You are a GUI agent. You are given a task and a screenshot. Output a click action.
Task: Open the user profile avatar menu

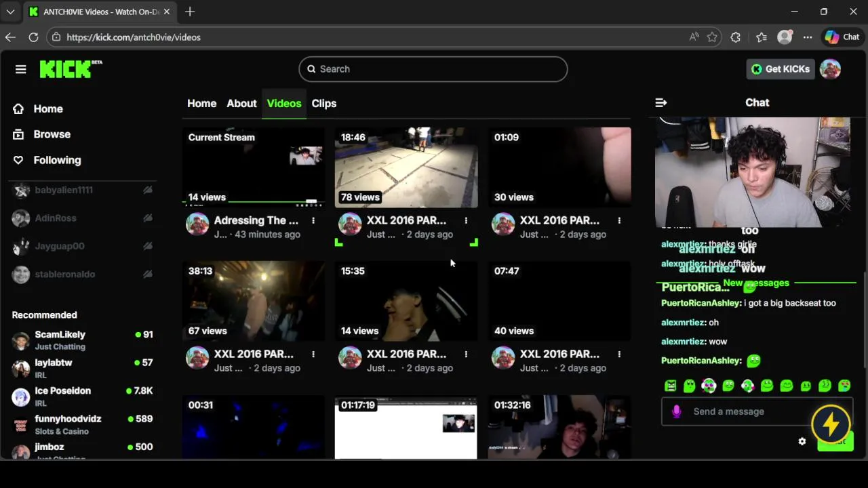tap(830, 69)
